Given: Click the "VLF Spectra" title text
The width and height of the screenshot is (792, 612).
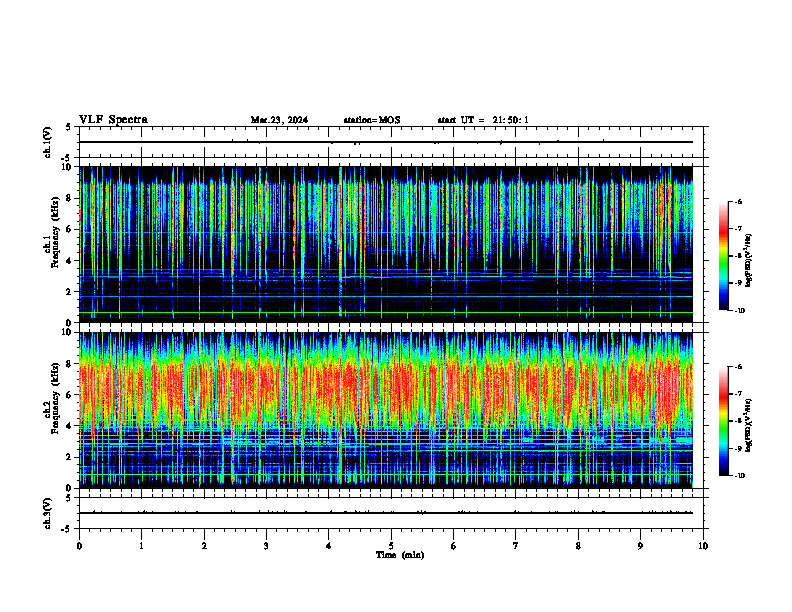Looking at the screenshot, I should (x=113, y=120).
